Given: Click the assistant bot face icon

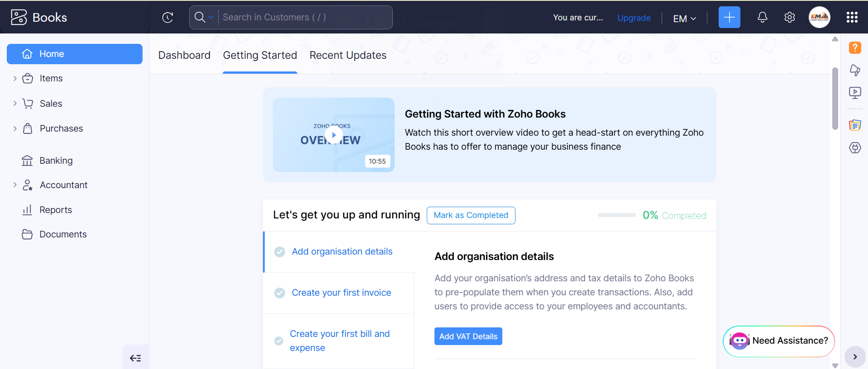Looking at the screenshot, I should click(739, 341).
